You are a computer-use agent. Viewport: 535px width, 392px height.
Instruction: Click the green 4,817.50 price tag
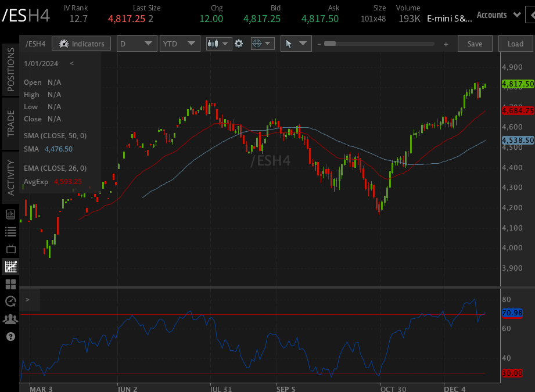pos(518,84)
